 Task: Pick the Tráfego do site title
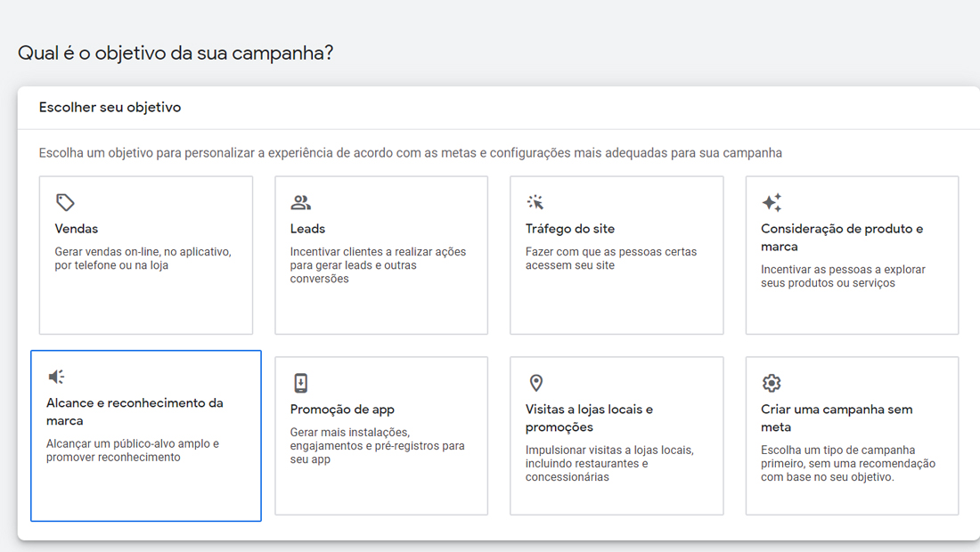570,229
